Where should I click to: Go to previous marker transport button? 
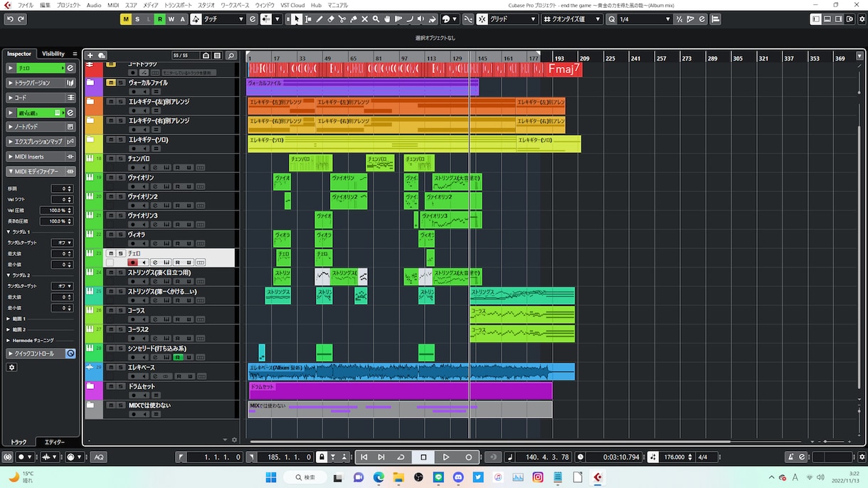(364, 457)
